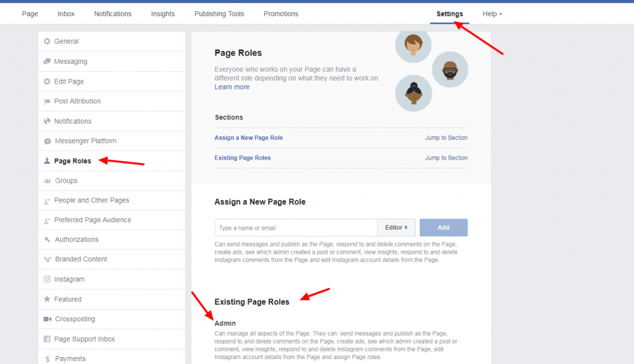Click the Existing Page Roles heading
This screenshot has height=364, width=634.
(252, 302)
